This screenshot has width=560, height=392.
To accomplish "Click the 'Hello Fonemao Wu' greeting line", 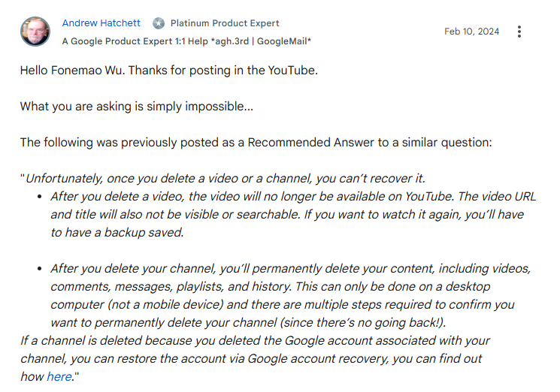I will pos(169,71).
